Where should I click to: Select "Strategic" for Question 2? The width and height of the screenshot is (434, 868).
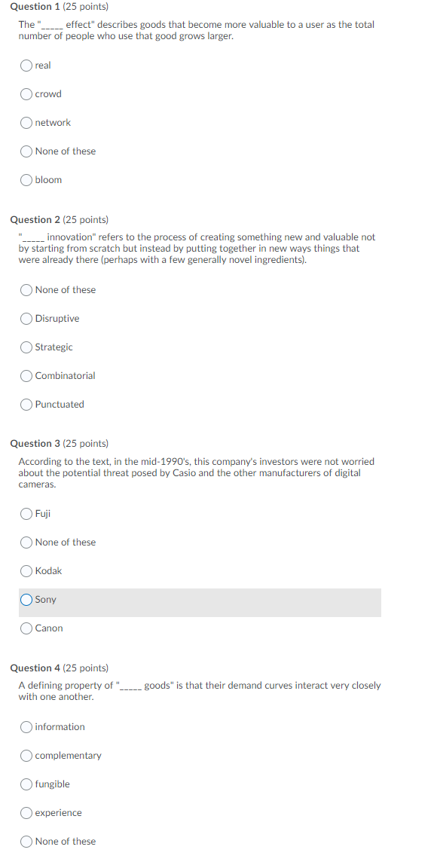click(26, 347)
